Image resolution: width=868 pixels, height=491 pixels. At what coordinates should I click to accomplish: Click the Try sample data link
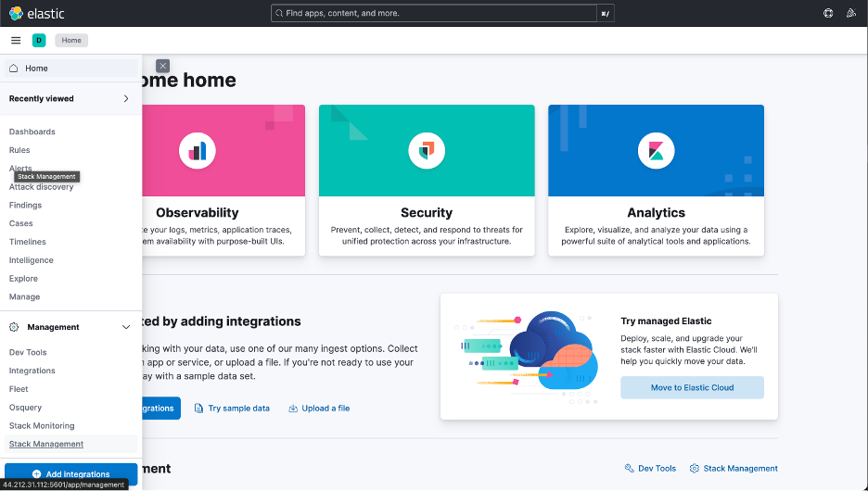tap(238, 409)
